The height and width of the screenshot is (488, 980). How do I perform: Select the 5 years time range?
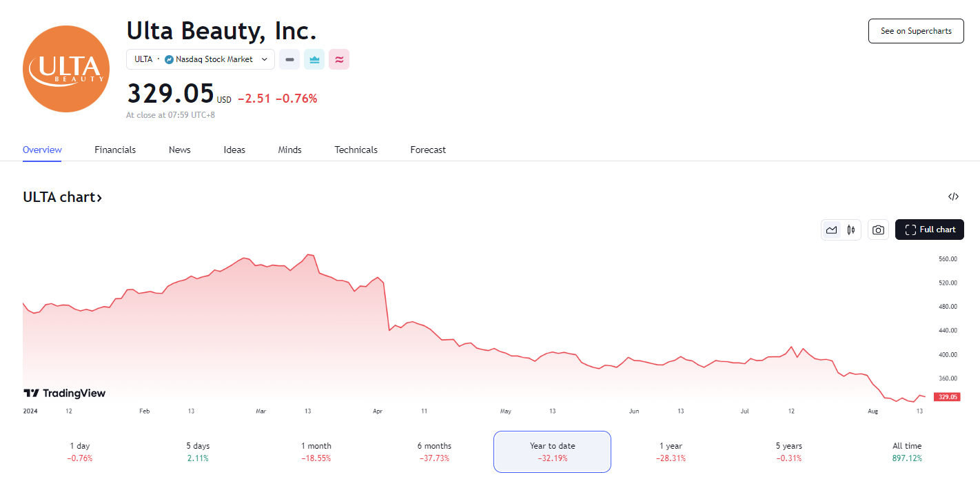pyautogui.click(x=788, y=451)
